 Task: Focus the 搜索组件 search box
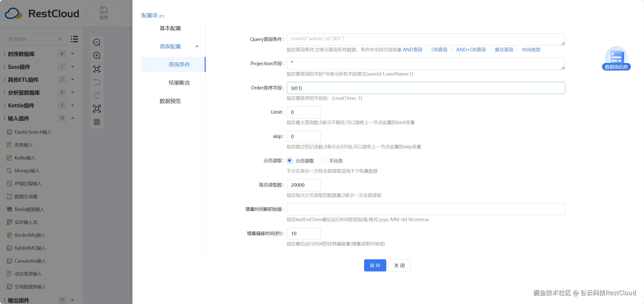click(36, 39)
